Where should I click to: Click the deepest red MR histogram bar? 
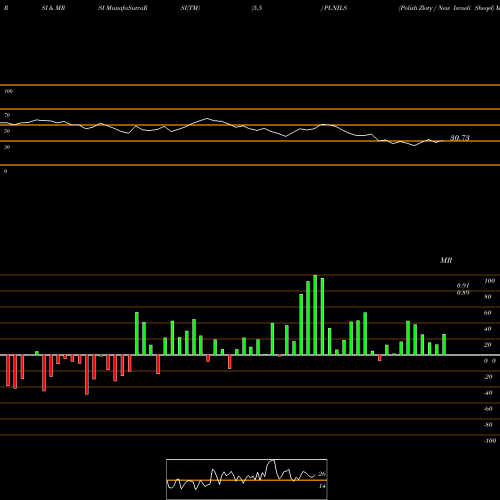87,375
